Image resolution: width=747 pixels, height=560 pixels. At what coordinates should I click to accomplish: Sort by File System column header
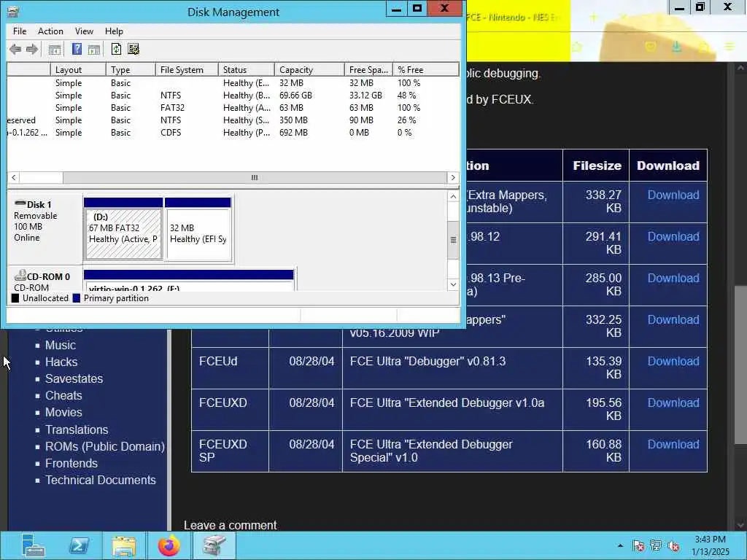(187, 69)
